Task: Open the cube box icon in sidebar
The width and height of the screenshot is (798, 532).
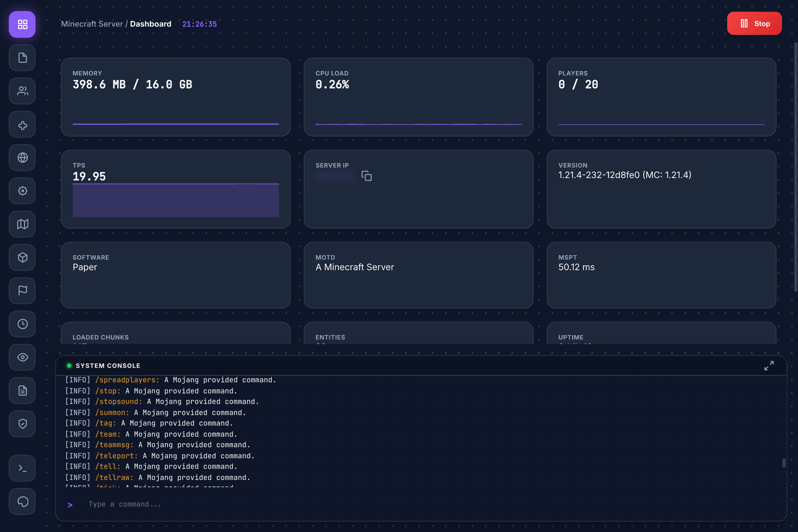Action: tap(22, 257)
